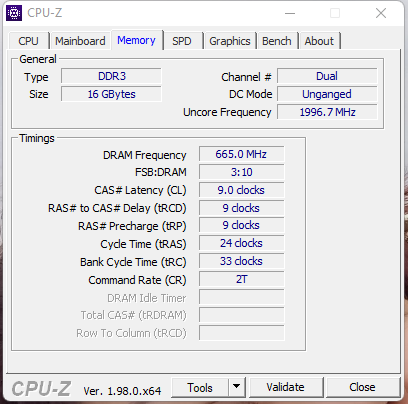The width and height of the screenshot is (408, 404).
Task: Click the DRAM Frequency value field
Action: [x=242, y=154]
